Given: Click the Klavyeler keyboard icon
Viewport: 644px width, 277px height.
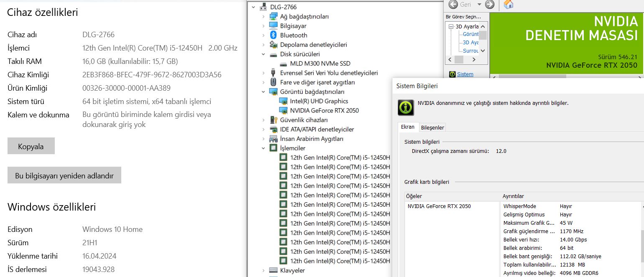Looking at the screenshot, I should [273, 270].
